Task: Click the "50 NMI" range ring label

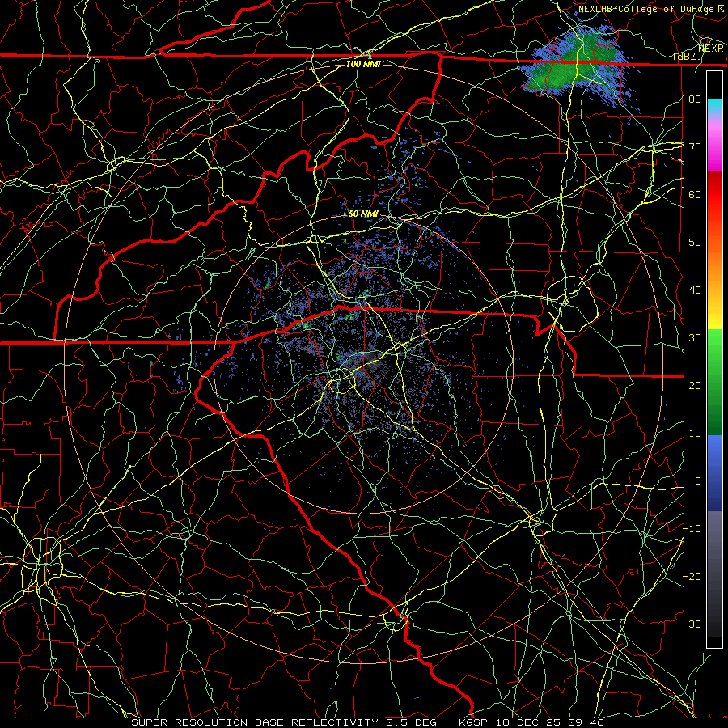Action: pyautogui.click(x=363, y=214)
